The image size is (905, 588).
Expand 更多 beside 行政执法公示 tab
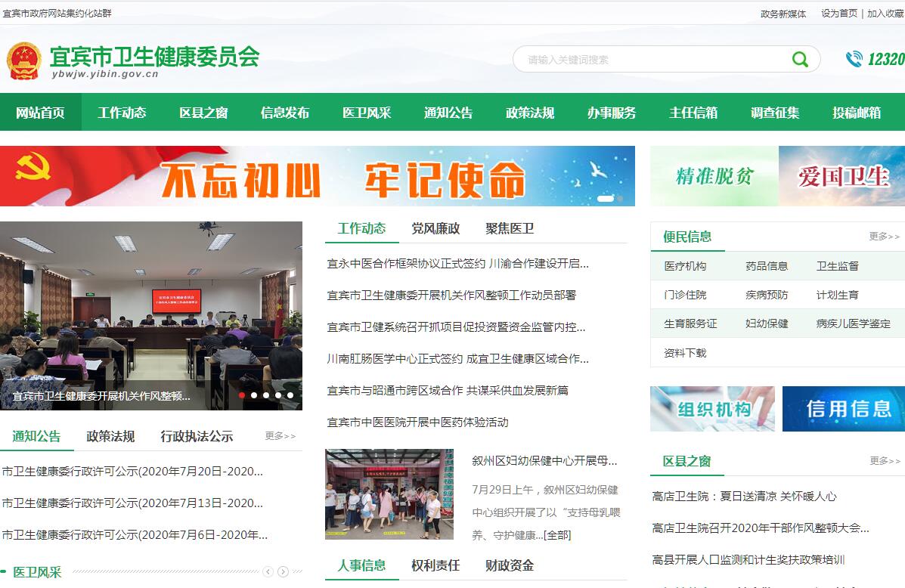pyautogui.click(x=280, y=436)
